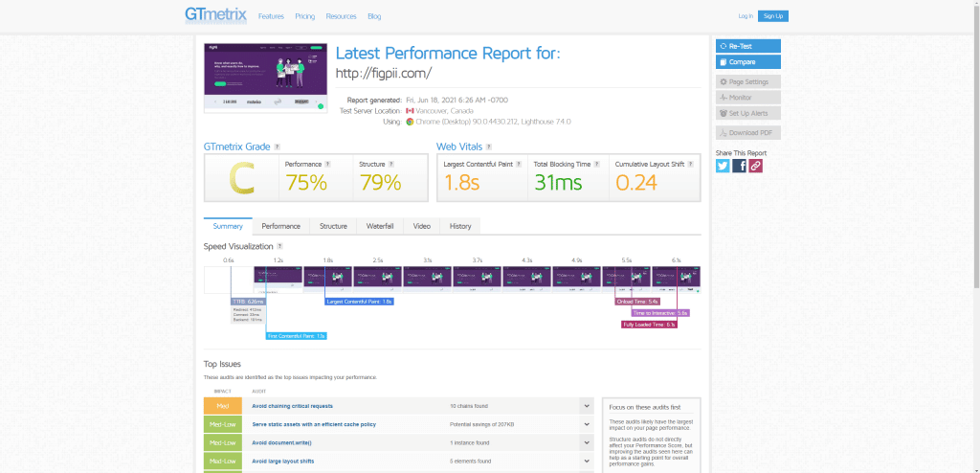This screenshot has height=473, width=980.
Task: Click First Contentful Paint marker
Action: (297, 336)
